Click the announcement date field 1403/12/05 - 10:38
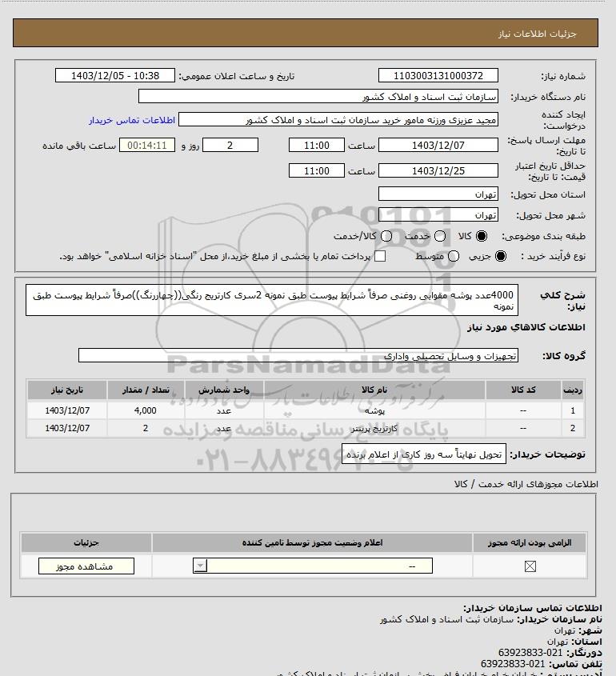 point(115,75)
